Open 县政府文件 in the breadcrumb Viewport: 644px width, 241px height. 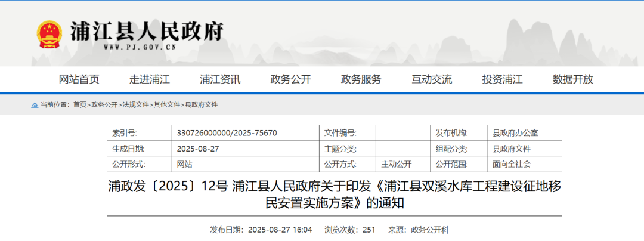pyautogui.click(x=201, y=105)
